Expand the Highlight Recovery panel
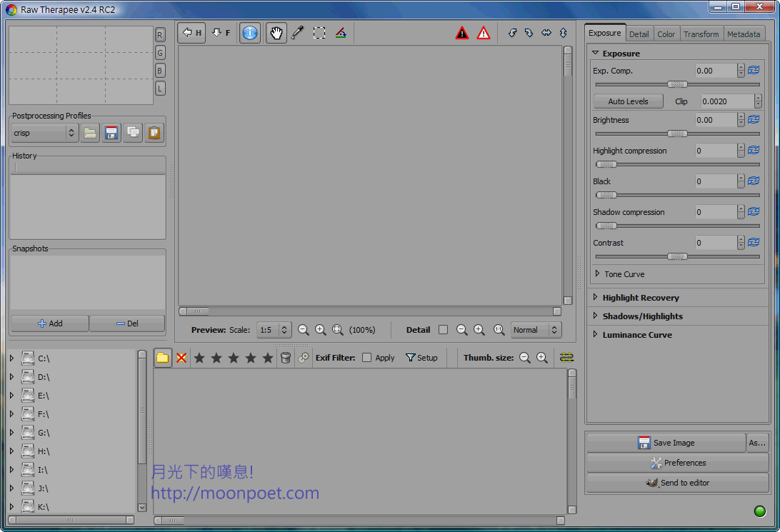 pyautogui.click(x=595, y=298)
